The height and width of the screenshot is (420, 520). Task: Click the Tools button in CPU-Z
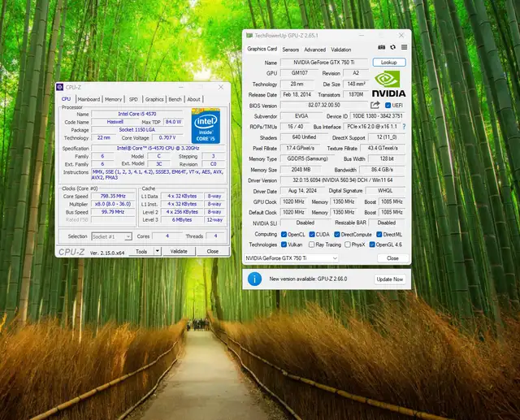pos(141,251)
